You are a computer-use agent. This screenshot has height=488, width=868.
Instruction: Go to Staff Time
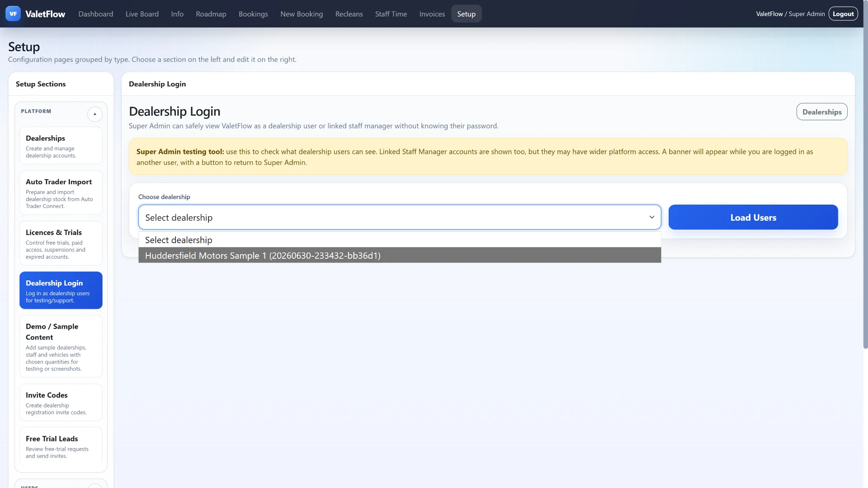tap(391, 14)
